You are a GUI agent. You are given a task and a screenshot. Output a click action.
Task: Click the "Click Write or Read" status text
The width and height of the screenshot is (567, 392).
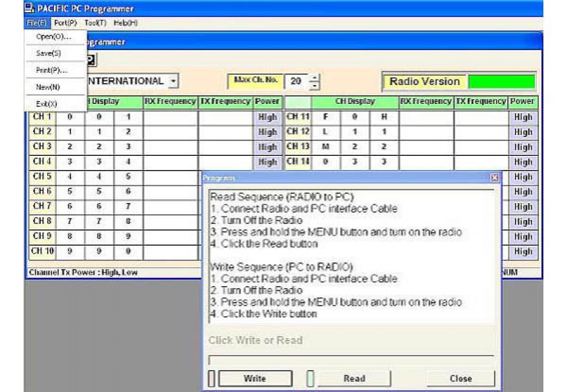pyautogui.click(x=255, y=340)
